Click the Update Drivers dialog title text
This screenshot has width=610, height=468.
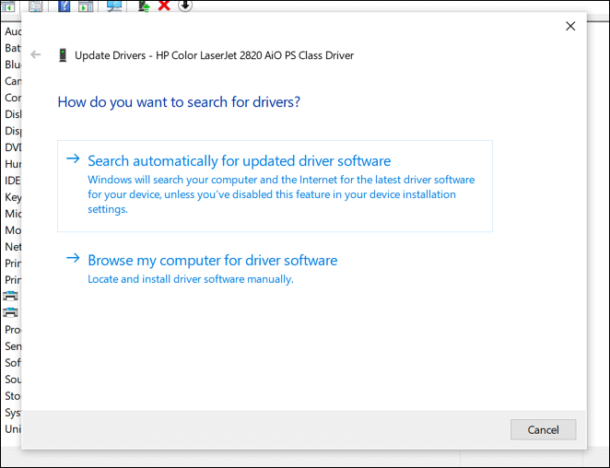(x=214, y=55)
